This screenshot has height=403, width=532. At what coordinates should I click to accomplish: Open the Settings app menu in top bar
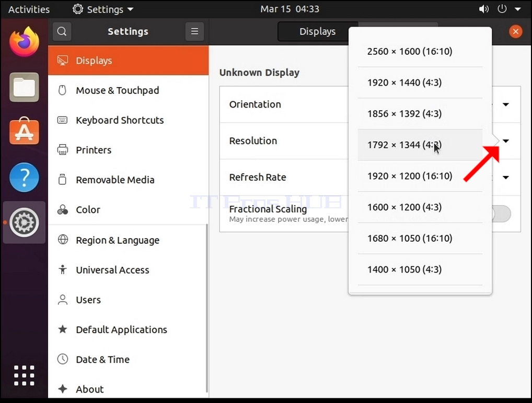[x=103, y=9]
